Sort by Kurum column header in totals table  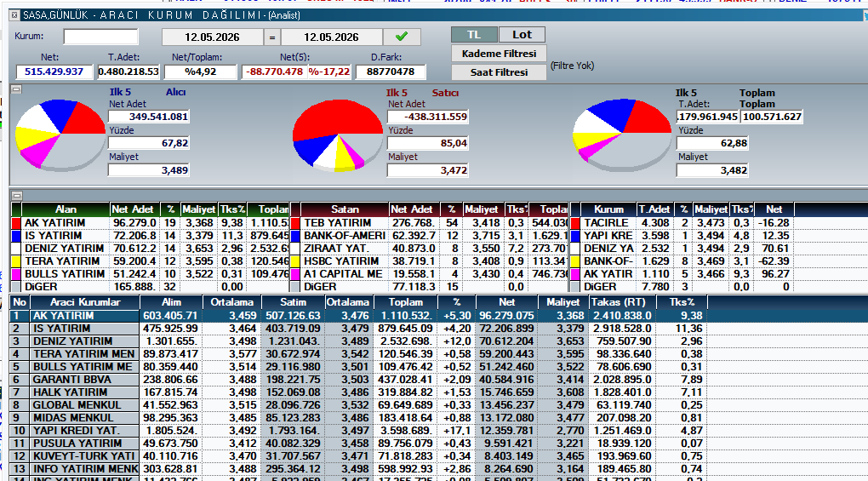coord(608,209)
